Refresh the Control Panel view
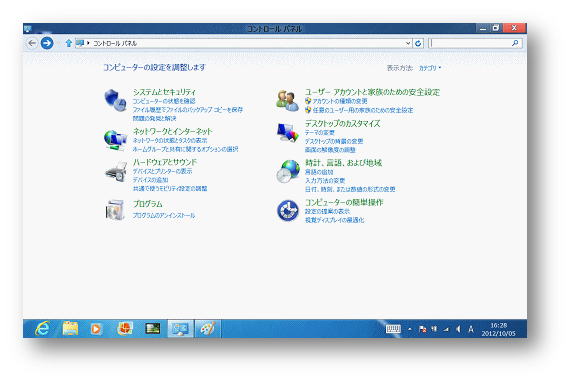The width and height of the screenshot is (569, 380). [x=418, y=43]
